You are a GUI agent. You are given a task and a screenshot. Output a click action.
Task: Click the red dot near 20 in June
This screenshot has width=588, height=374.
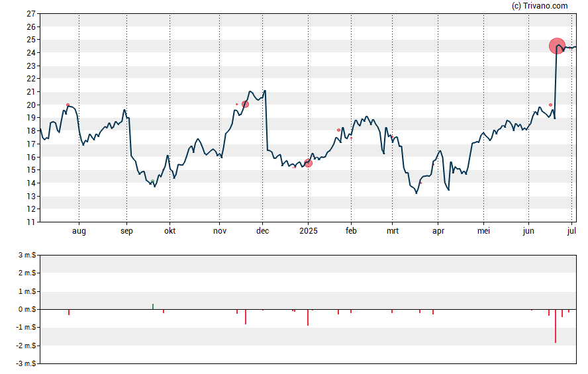pos(550,105)
